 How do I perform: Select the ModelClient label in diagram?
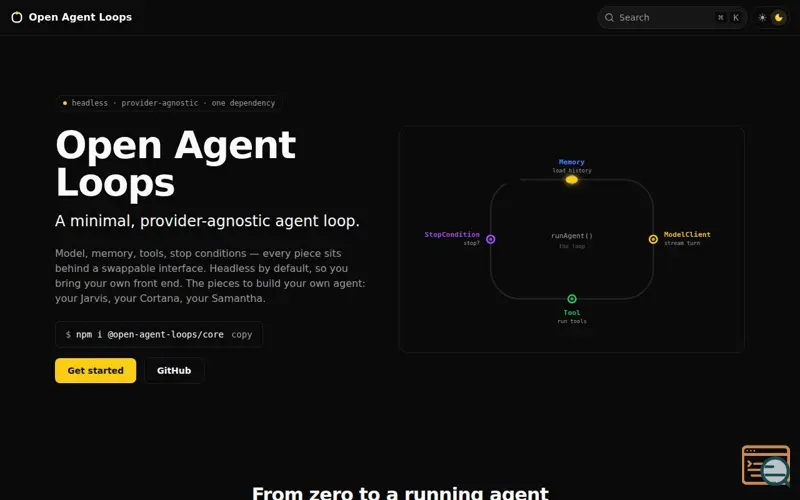687,235
